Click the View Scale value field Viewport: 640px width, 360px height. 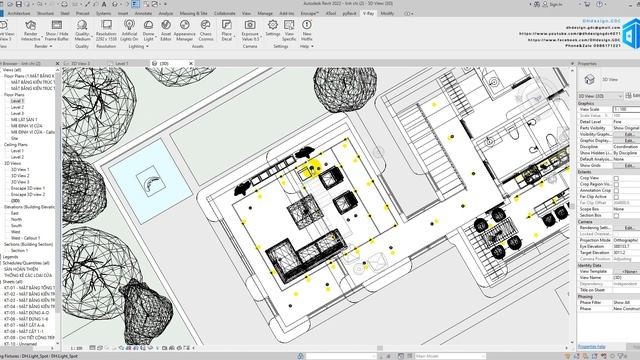[626, 109]
